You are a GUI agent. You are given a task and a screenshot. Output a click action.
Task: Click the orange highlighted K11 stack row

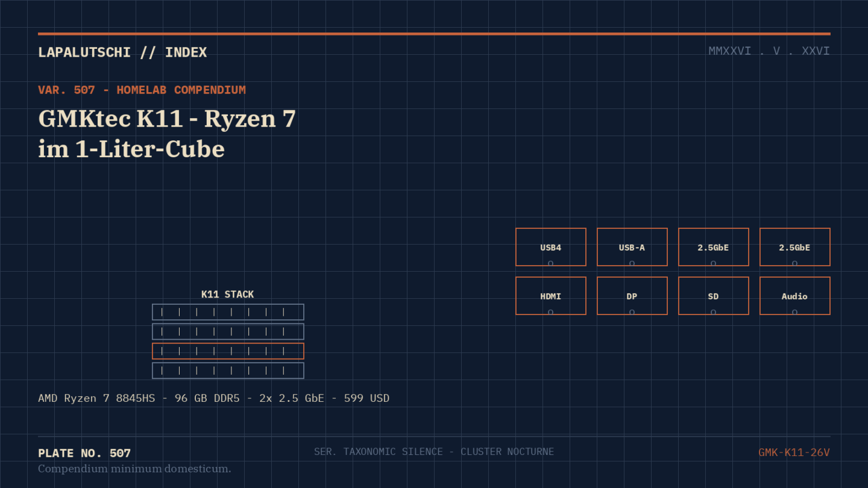228,351
